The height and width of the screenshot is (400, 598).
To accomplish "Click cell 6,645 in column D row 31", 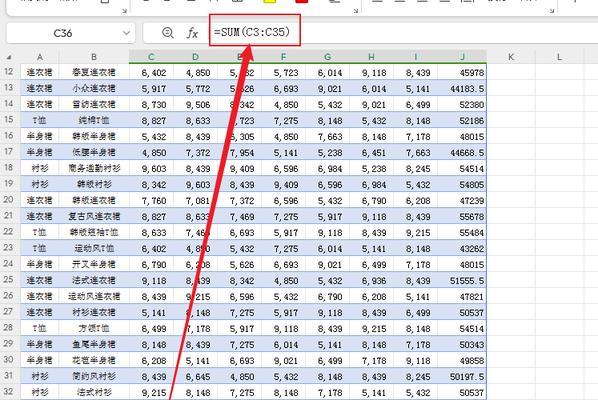I will click(195, 376).
